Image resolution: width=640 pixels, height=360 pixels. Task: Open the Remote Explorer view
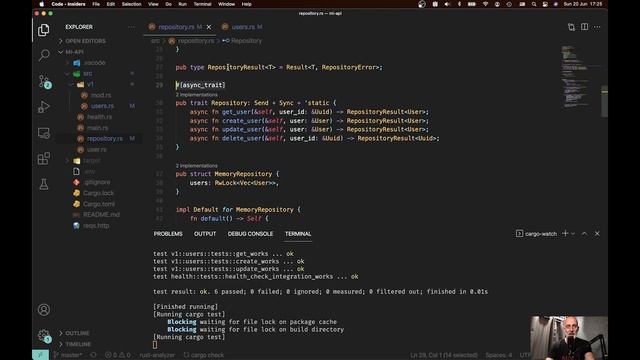[x=44, y=133]
